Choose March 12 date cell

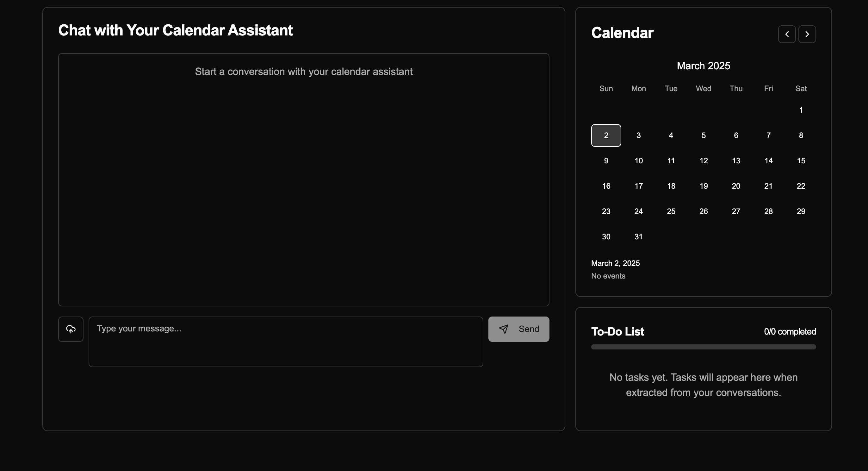click(x=703, y=161)
